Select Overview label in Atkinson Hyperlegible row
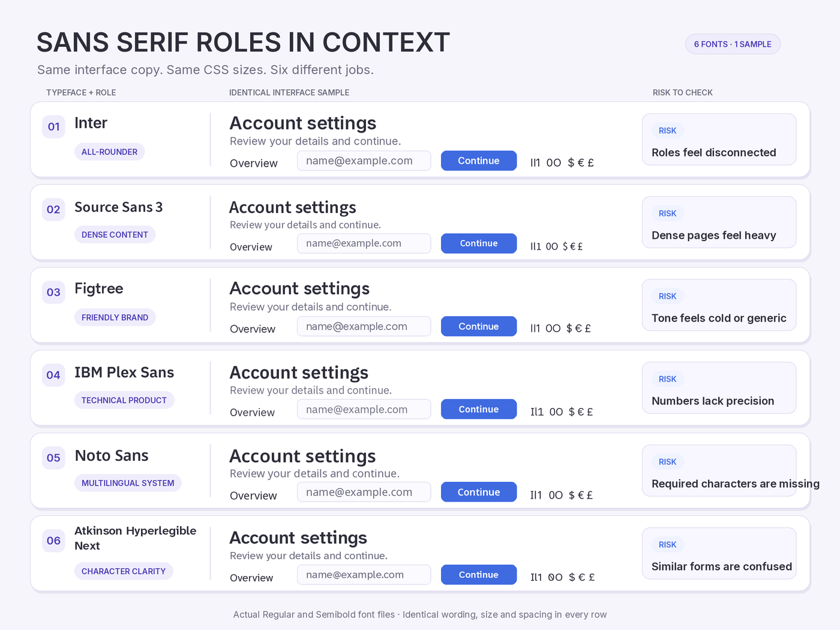 251,578
